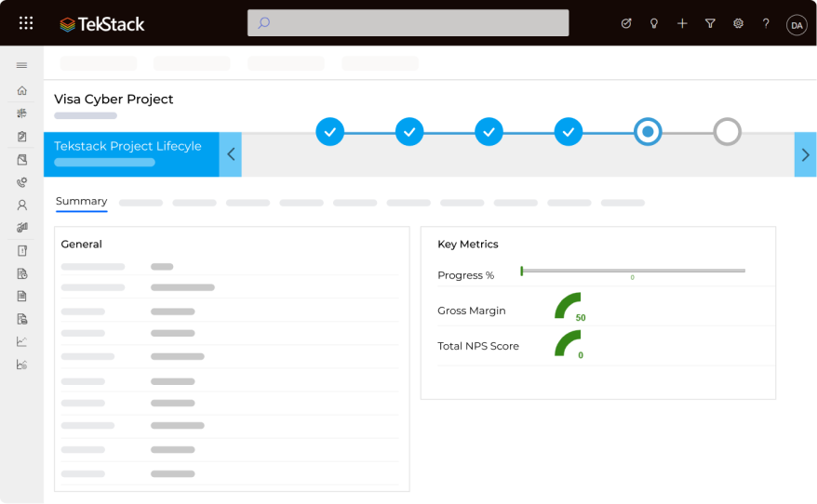
Task: Click the General section heading
Action: (x=81, y=245)
